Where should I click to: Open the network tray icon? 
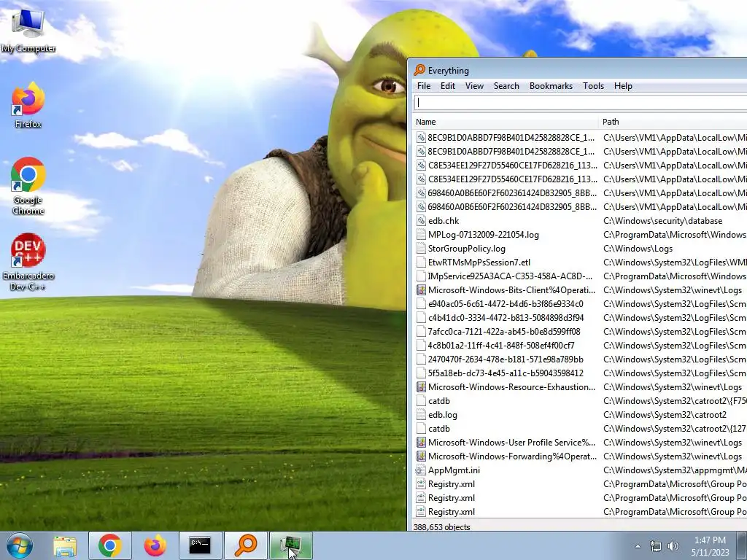(656, 546)
